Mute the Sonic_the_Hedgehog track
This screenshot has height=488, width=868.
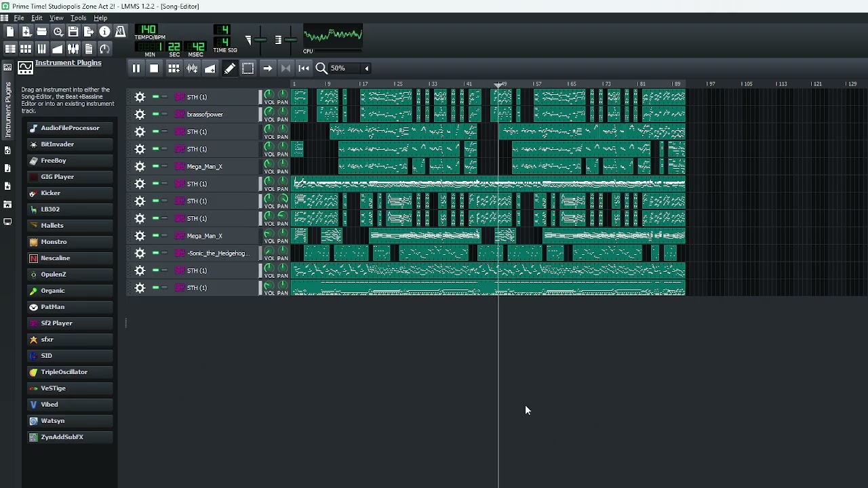pos(155,253)
